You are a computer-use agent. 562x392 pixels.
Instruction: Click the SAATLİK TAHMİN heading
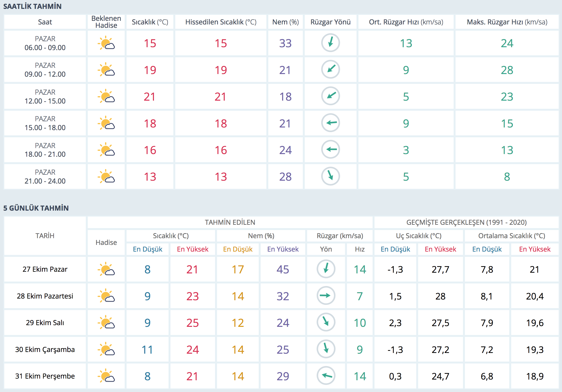[x=32, y=6]
